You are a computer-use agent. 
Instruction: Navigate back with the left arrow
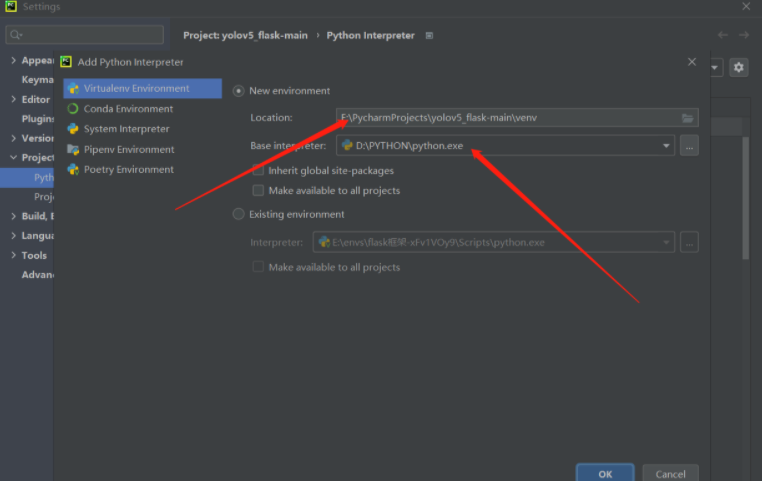(723, 35)
